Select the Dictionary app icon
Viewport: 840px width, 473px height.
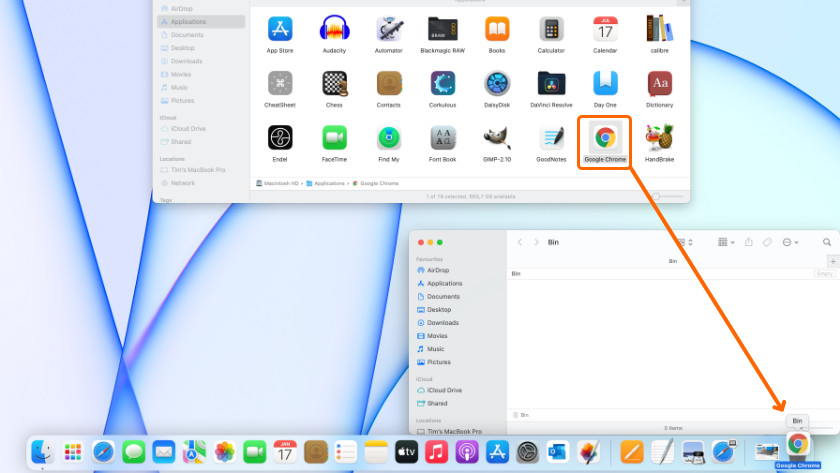click(659, 84)
